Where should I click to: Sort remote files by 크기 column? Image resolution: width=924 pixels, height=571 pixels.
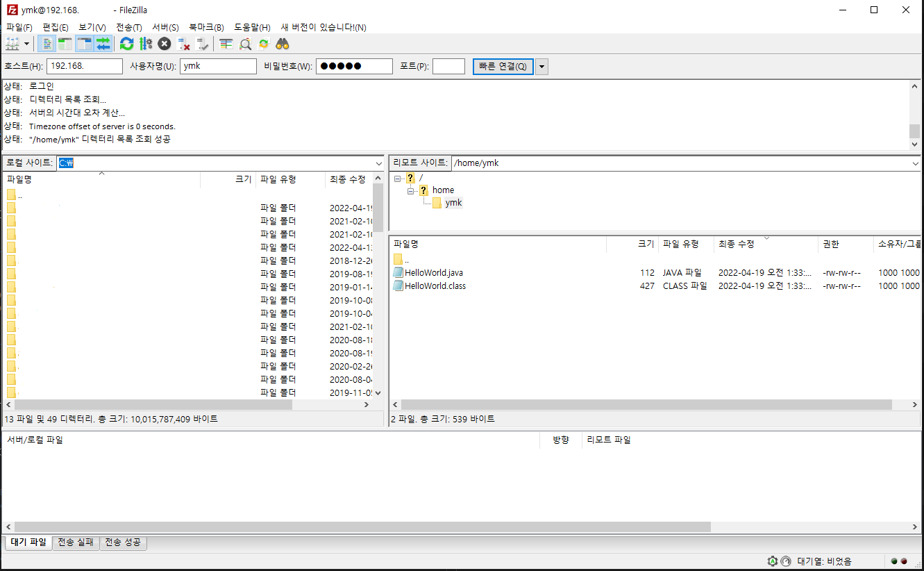pos(632,245)
